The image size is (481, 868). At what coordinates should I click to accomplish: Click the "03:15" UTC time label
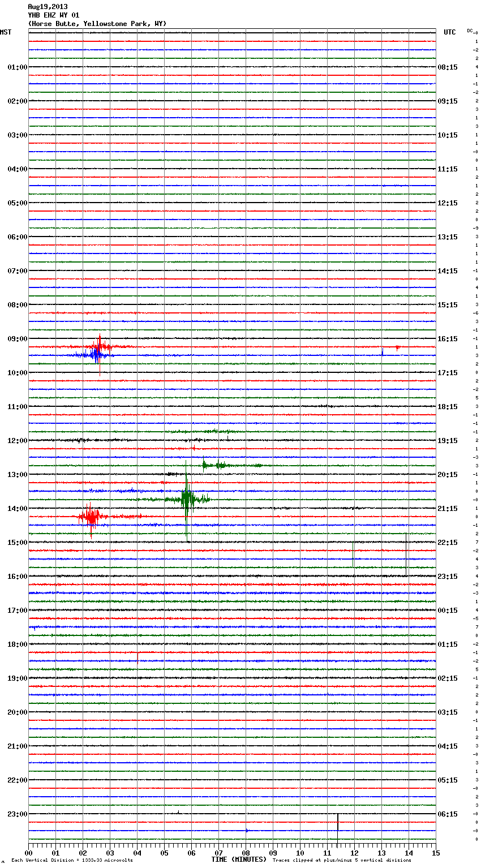(x=448, y=712)
